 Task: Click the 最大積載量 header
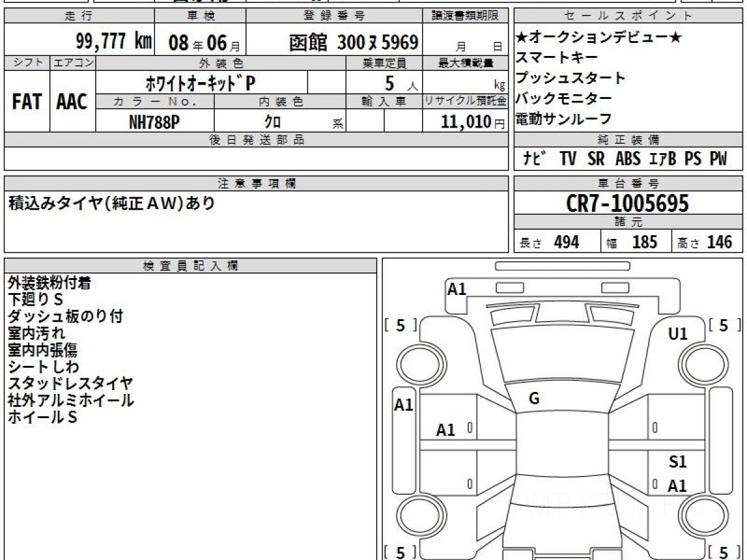pos(466,63)
